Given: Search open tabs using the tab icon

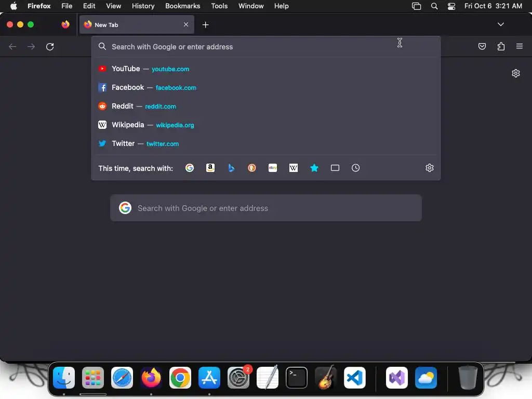Looking at the screenshot, I should 335,168.
